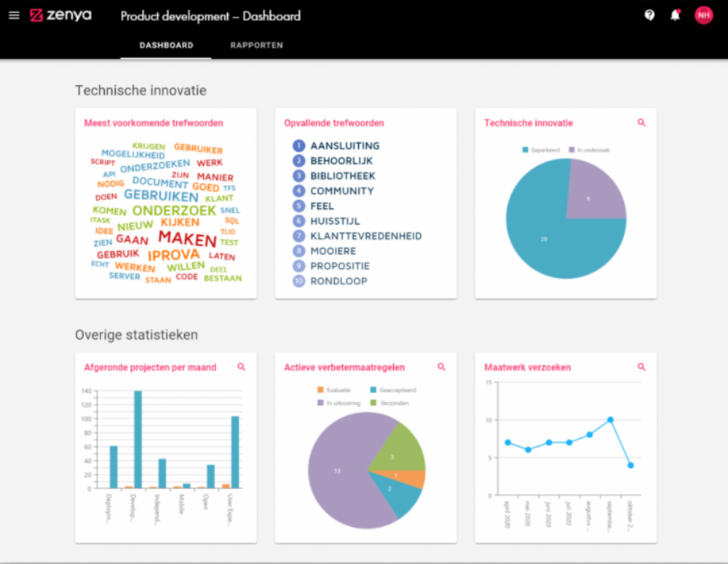Image resolution: width=728 pixels, height=564 pixels.
Task: Click GEBRUIKEN in the word cloud
Action: pos(161,196)
